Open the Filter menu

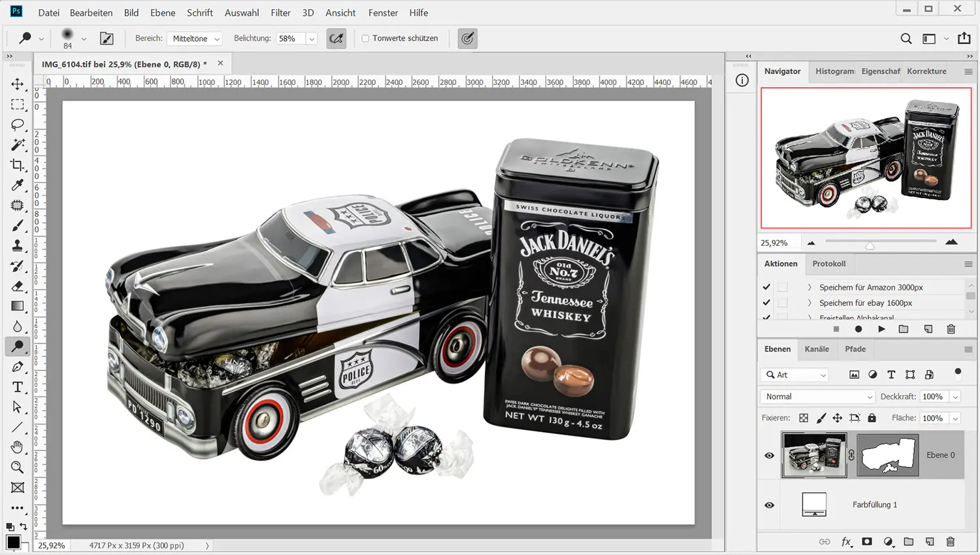click(x=280, y=12)
